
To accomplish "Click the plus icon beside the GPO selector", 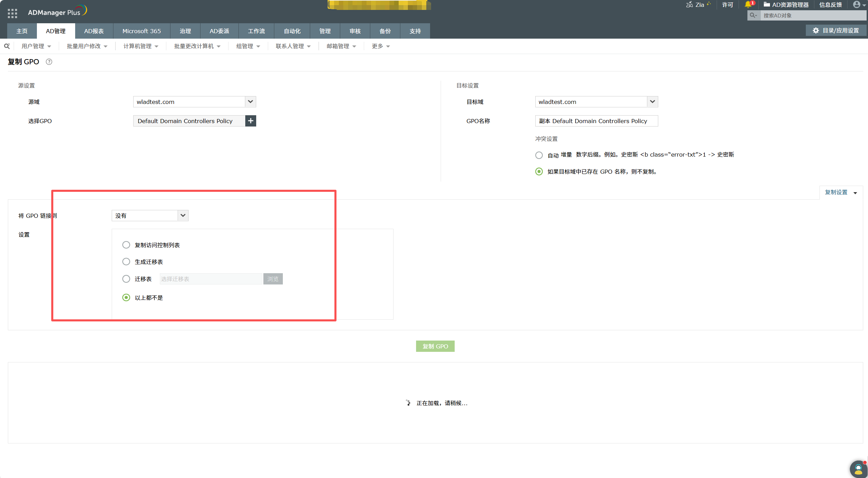I will (250, 121).
